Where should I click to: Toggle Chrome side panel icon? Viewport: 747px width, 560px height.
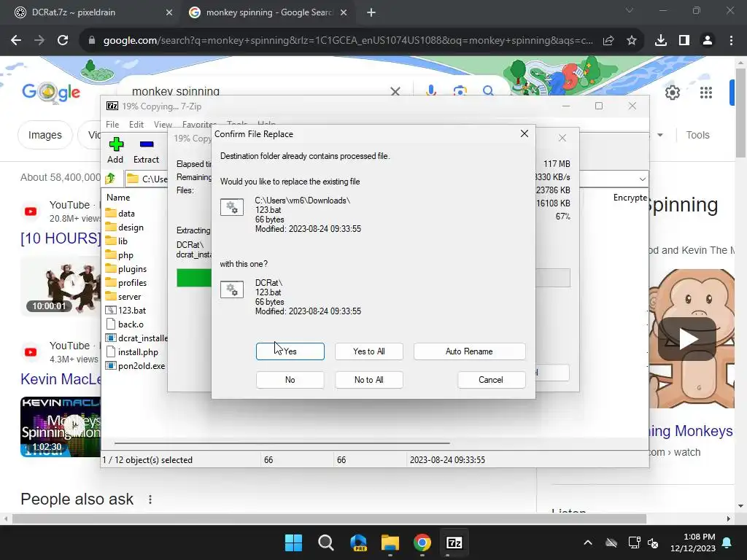pyautogui.click(x=684, y=41)
